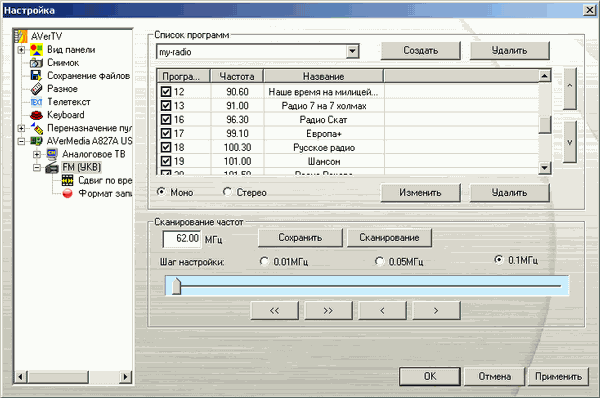Click the FM (УКВ) radio icon
The width and height of the screenshot is (600, 398).
pyautogui.click(x=52, y=168)
